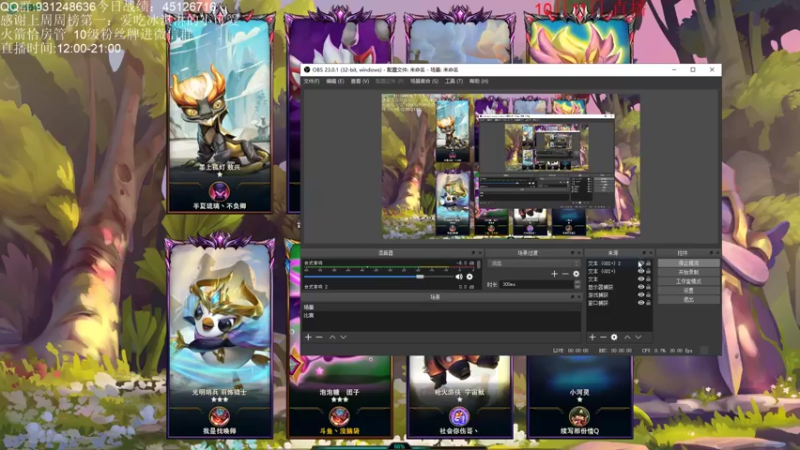Viewport: 800px width, 450px height.
Task: Move scene up with arrow icon
Action: point(332,337)
